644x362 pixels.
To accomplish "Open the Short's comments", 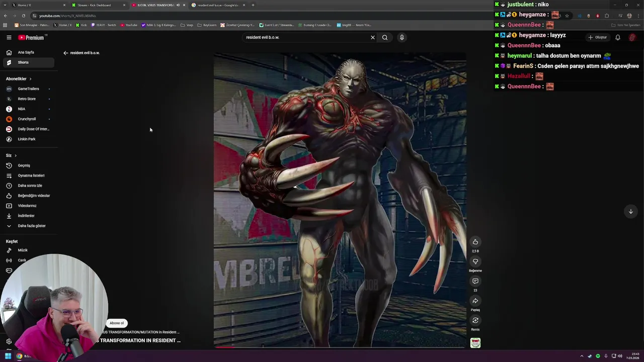I will (x=475, y=281).
